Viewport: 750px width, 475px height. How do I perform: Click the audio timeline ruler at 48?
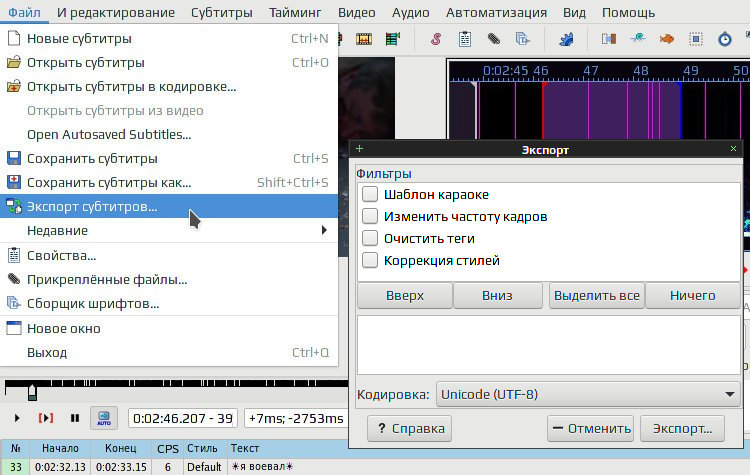click(x=640, y=71)
